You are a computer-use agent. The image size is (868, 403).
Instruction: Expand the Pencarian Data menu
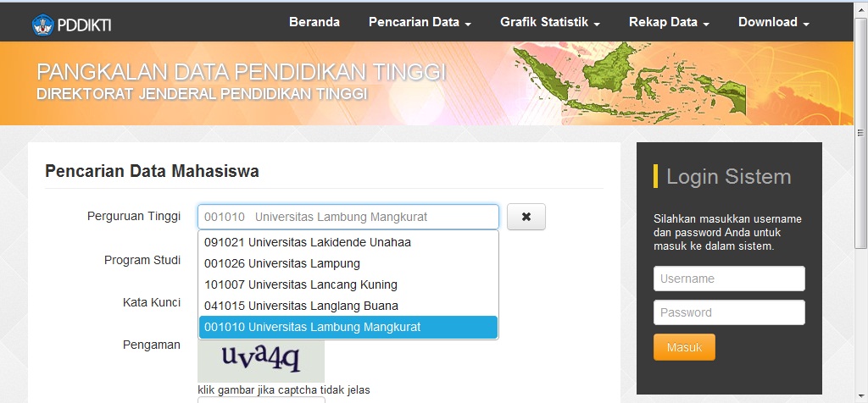pyautogui.click(x=420, y=22)
